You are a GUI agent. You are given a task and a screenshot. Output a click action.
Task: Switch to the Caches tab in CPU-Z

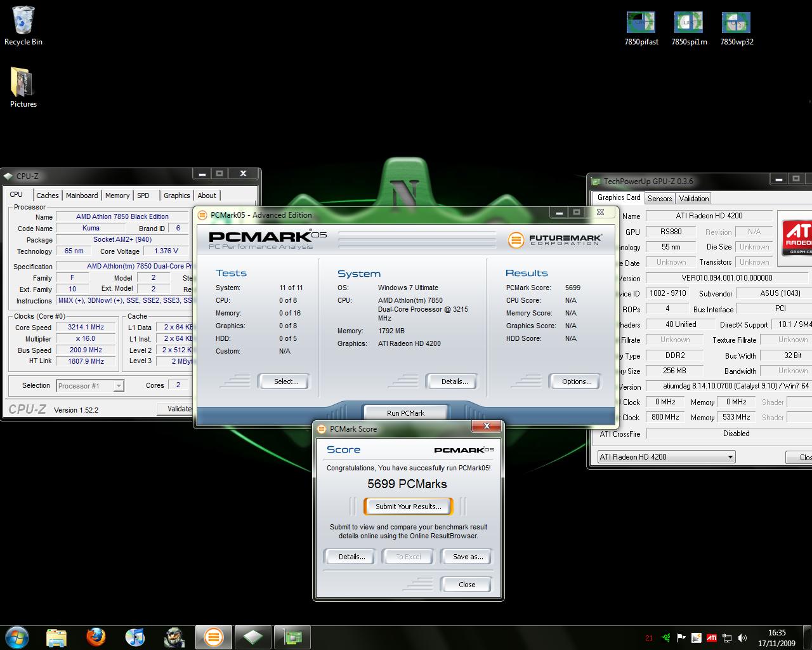coord(47,196)
